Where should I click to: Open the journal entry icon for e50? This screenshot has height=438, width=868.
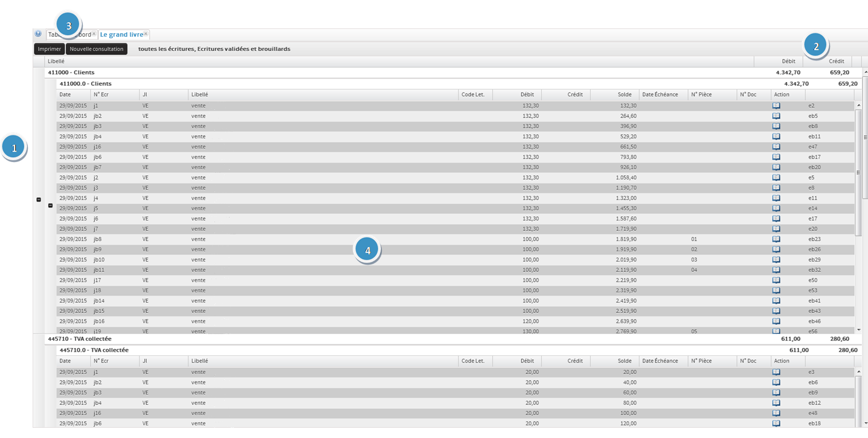[x=776, y=280]
